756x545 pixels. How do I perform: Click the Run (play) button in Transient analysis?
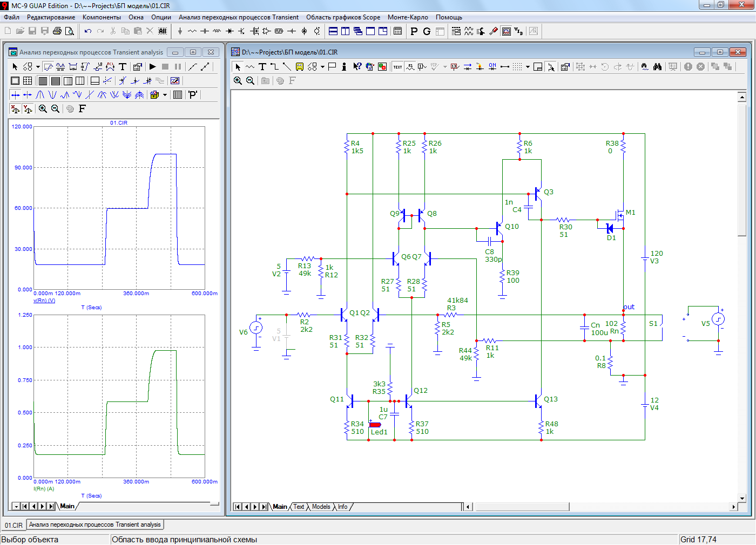[153, 67]
